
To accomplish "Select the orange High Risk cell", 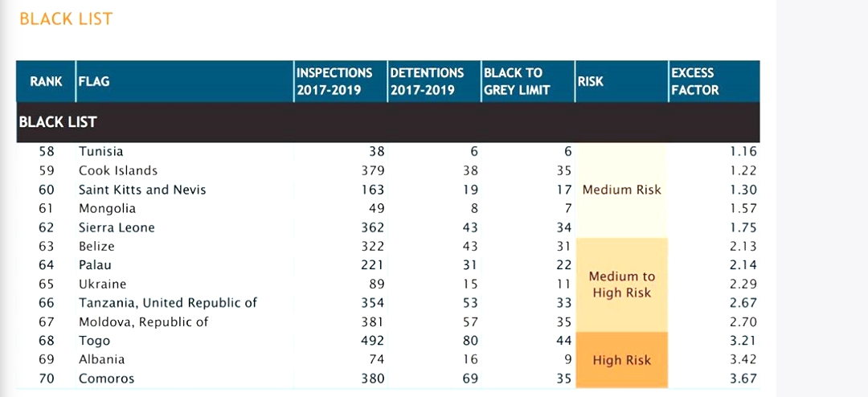I will [x=621, y=359].
